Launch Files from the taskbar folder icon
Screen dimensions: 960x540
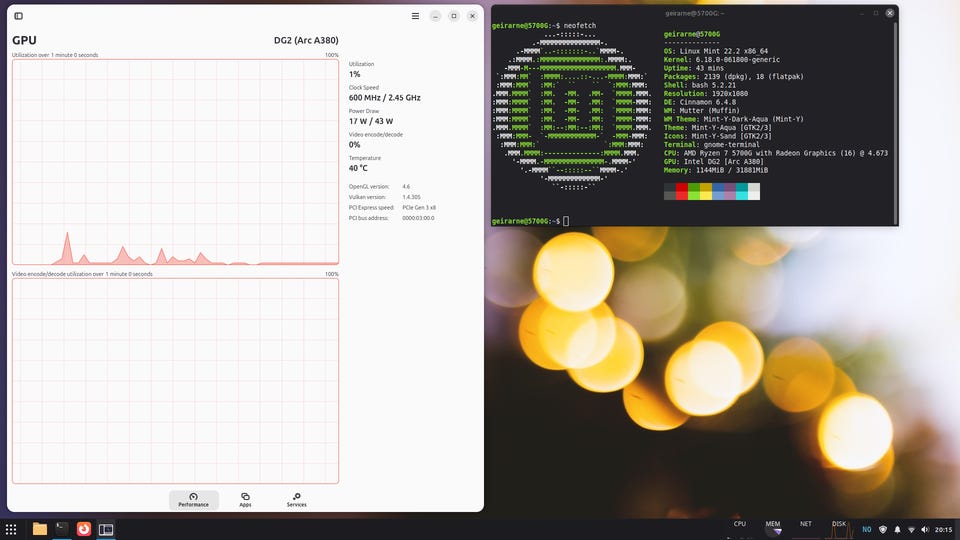pyautogui.click(x=40, y=529)
